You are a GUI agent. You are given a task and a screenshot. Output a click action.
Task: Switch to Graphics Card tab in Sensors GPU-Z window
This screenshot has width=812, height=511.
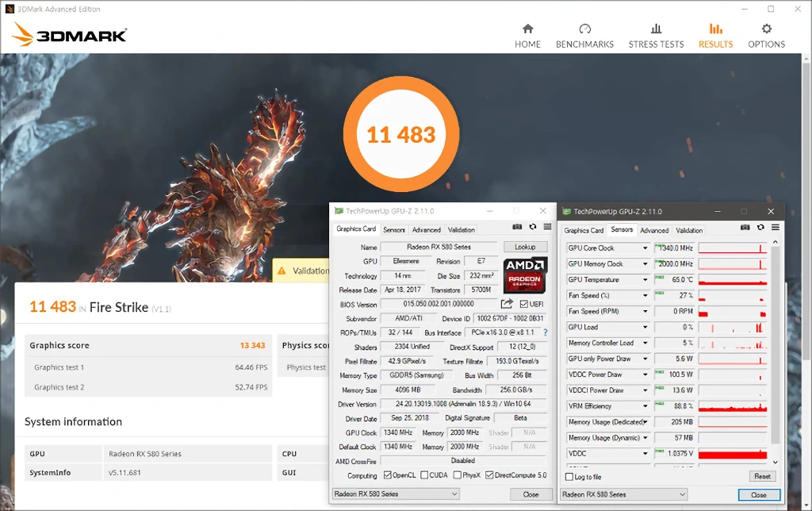584,230
